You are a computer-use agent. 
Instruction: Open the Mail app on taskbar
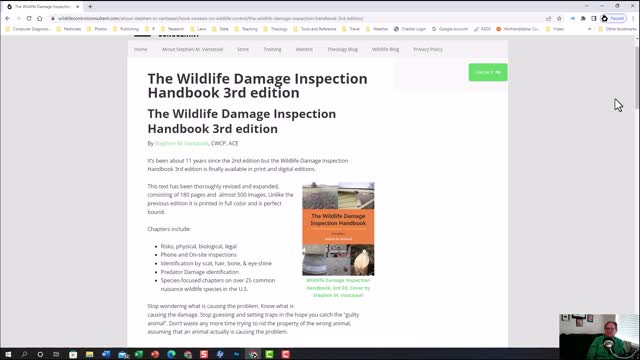[x=122, y=354]
